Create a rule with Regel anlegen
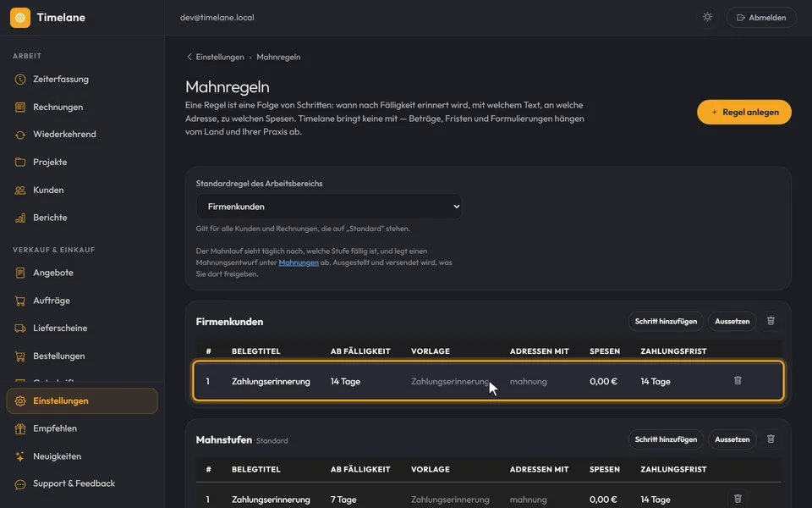Viewport: 812px width, 508px height. pos(744,112)
